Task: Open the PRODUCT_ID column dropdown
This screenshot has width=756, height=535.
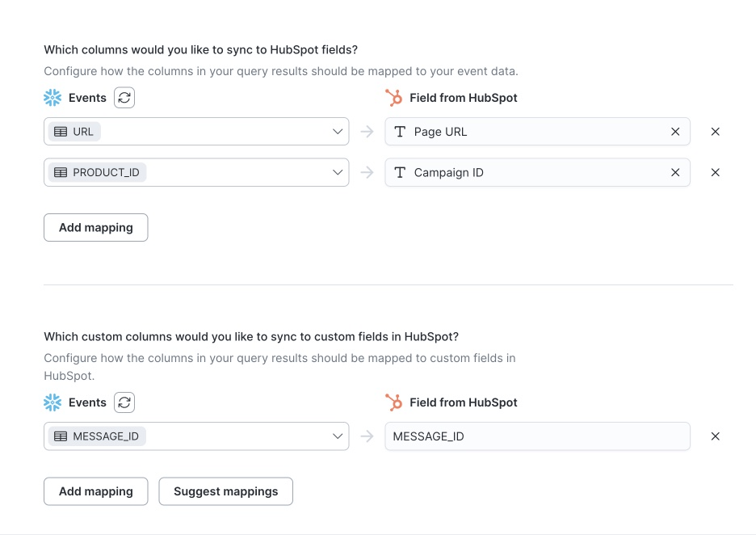Action: pyautogui.click(x=196, y=172)
